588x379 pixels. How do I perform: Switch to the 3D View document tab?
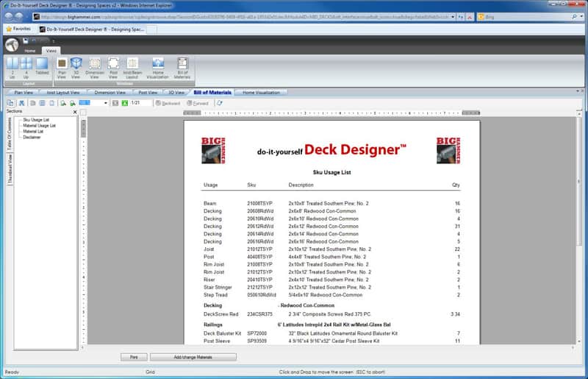tap(176, 93)
